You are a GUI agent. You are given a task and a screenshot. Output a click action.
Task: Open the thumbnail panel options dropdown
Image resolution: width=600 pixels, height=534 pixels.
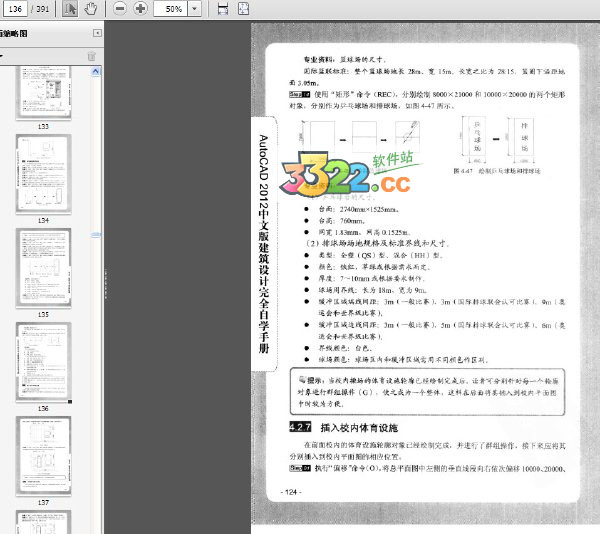(x=2, y=56)
